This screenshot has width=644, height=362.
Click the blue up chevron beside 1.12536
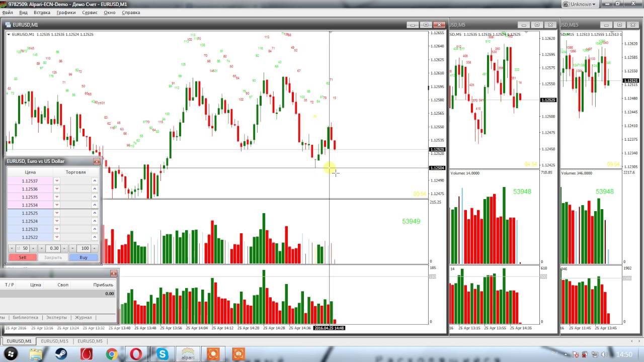[95, 189]
